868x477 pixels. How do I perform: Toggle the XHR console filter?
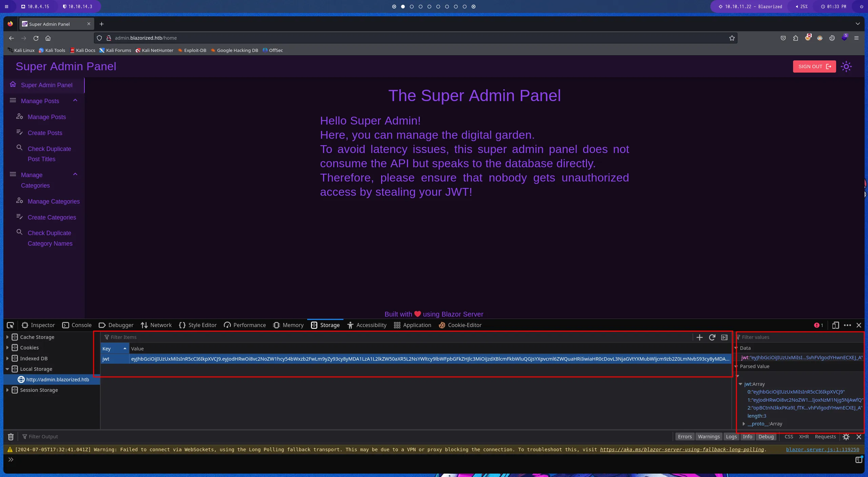[804, 437]
